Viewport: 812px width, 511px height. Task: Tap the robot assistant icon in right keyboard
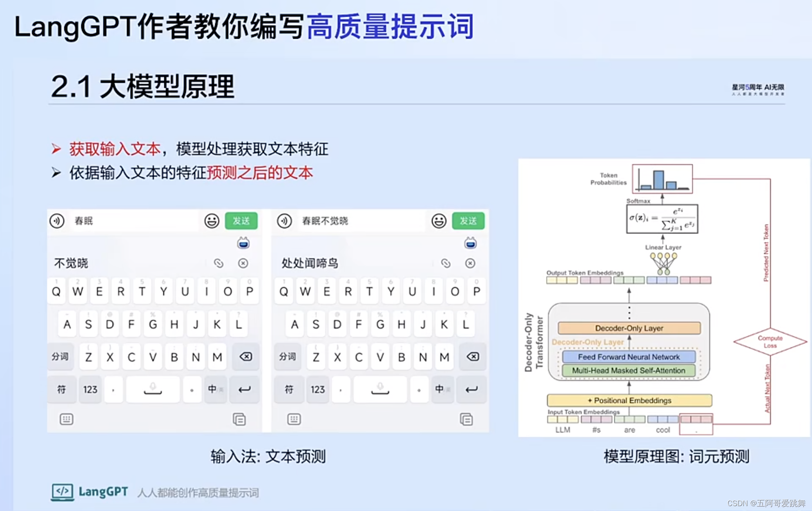[471, 243]
